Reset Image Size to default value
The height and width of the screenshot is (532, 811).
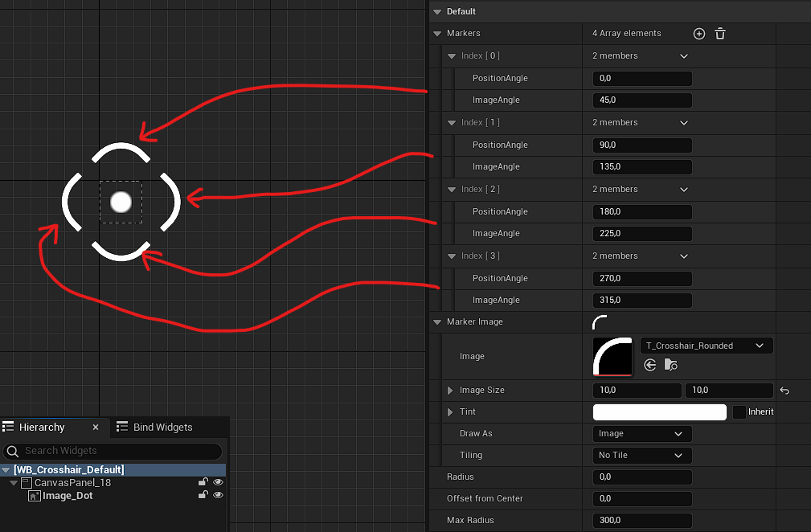coord(784,391)
